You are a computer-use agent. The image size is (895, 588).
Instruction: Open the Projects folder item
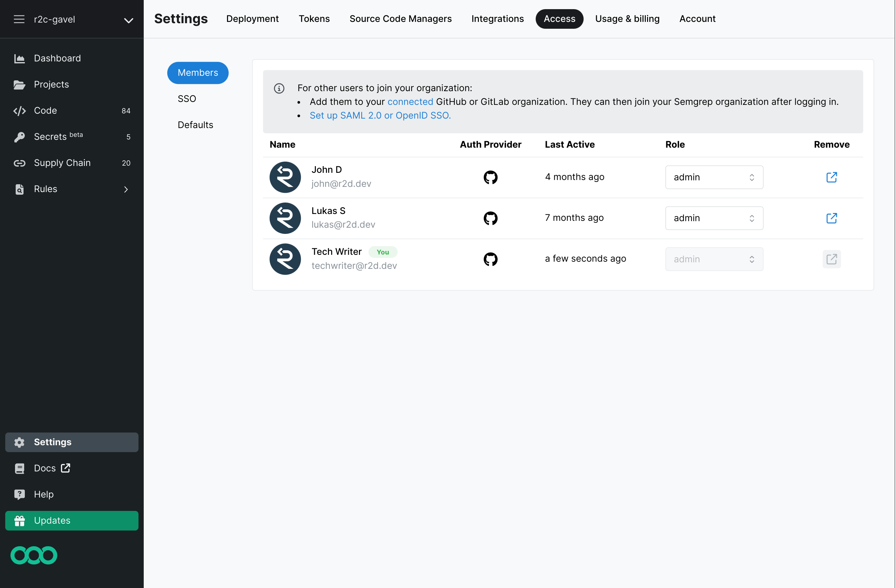tap(51, 84)
